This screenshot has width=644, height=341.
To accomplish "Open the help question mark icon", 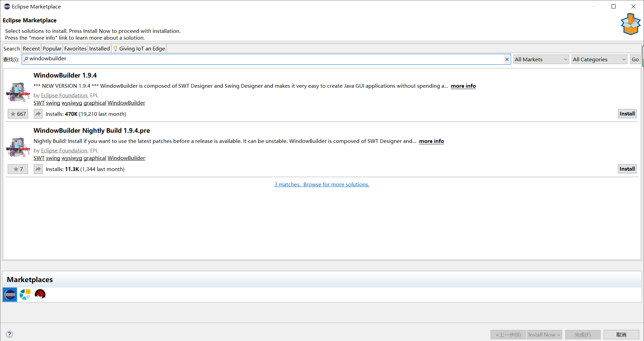I will click(x=9, y=334).
